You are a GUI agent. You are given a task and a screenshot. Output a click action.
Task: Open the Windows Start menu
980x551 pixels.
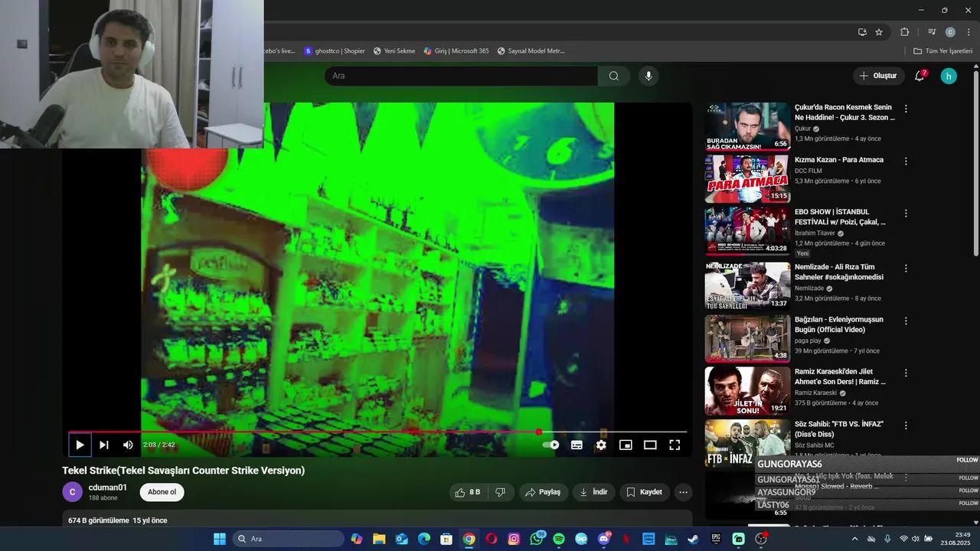[220, 539]
